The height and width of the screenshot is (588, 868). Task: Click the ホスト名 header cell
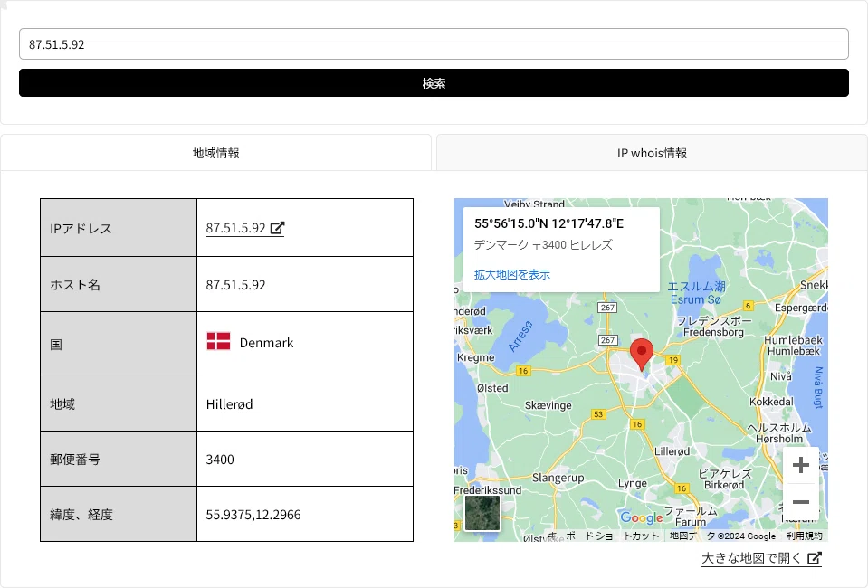[119, 284]
